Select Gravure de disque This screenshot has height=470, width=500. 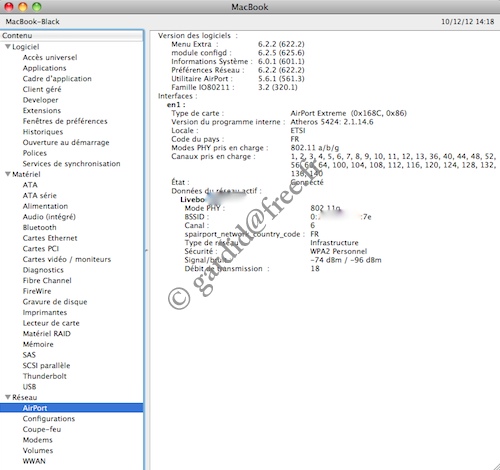tap(55, 302)
